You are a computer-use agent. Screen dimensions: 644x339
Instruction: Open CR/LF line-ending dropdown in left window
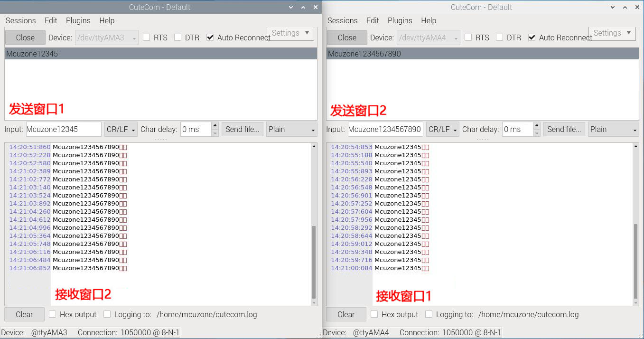coord(121,129)
